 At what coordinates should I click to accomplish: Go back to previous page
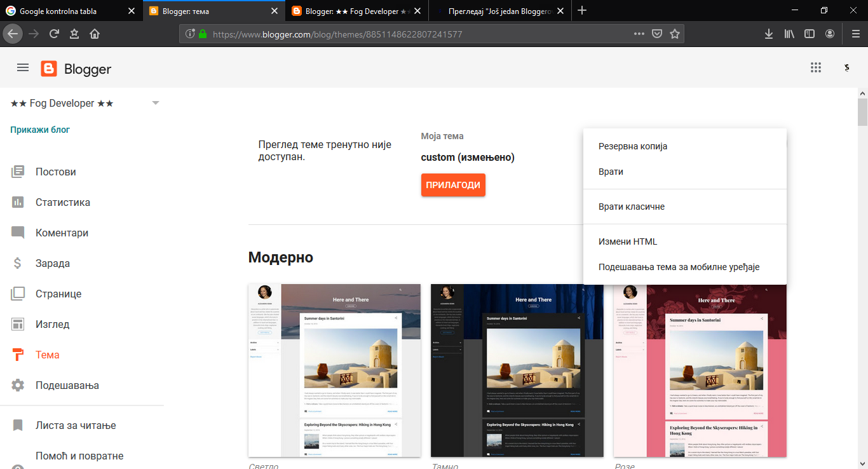[12, 34]
